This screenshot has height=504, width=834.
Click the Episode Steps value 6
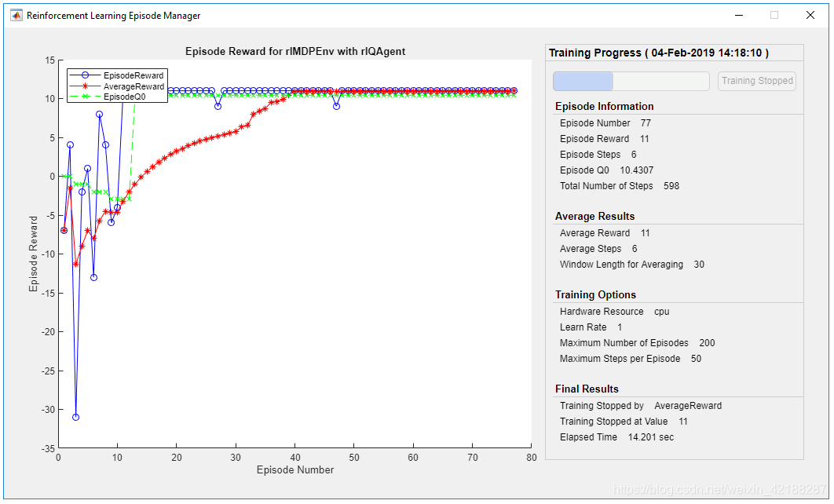point(634,155)
